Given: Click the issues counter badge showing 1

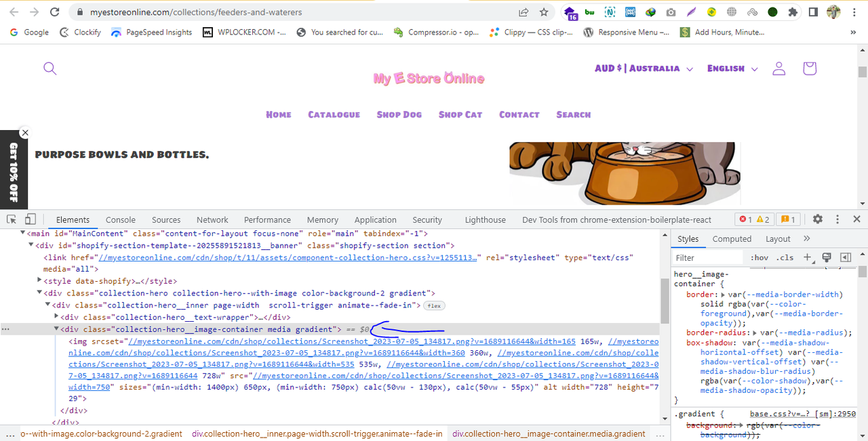Looking at the screenshot, I should (x=788, y=219).
